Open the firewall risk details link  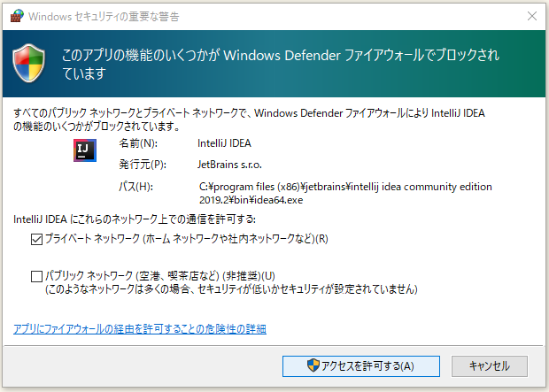coord(140,329)
